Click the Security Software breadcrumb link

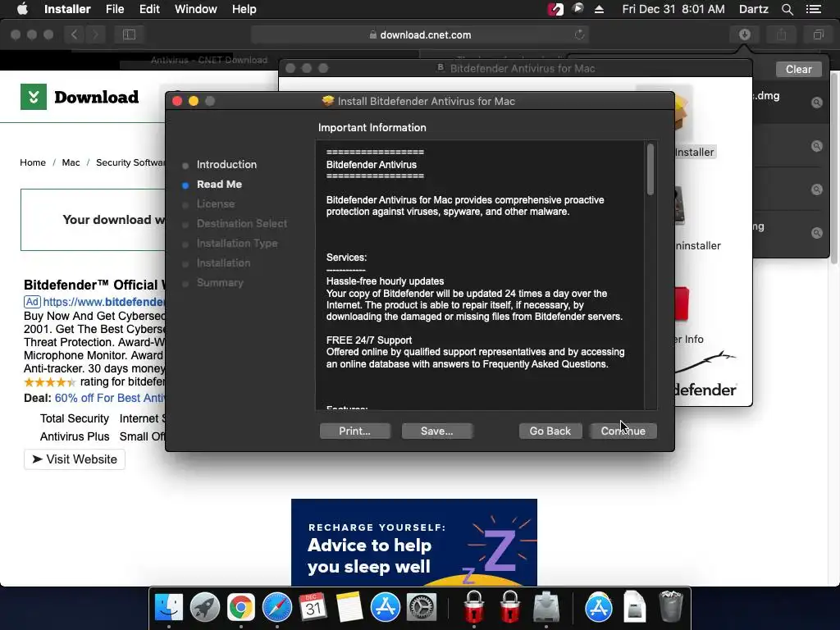point(130,162)
